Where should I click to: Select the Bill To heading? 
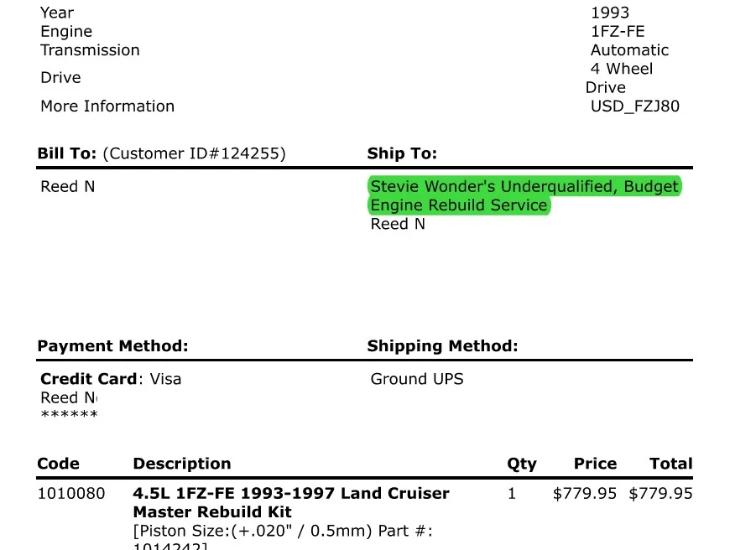pyautogui.click(x=67, y=153)
